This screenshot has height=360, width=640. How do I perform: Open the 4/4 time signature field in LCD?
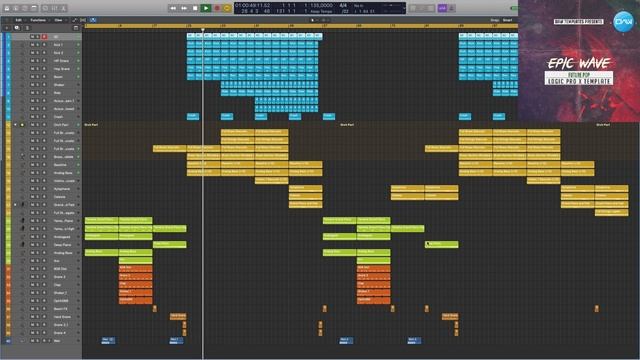click(343, 6)
